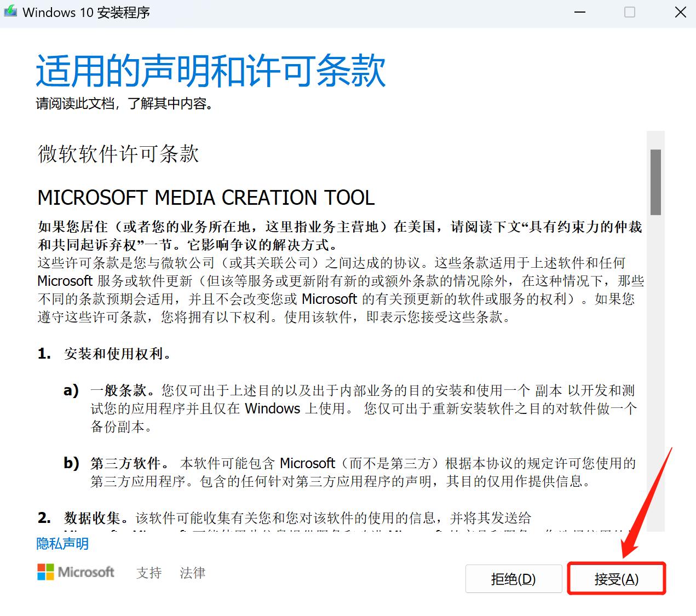Image resolution: width=696 pixels, height=616 pixels.
Task: Click the 适用的声明和许可条款 heading
Action: 210,70
